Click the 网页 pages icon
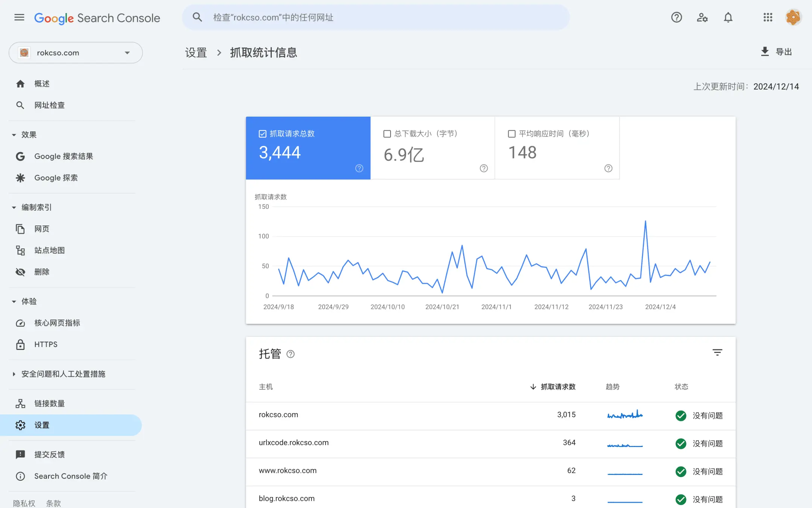 tap(20, 229)
